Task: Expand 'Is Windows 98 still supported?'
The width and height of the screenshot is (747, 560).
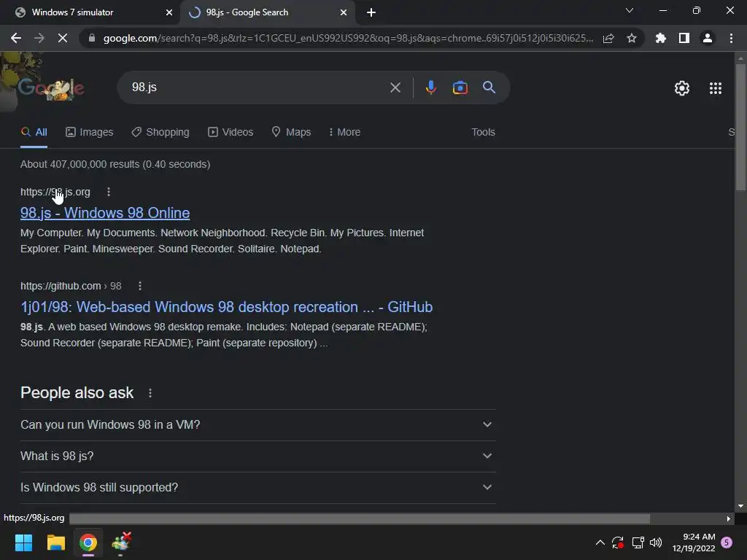Action: pos(258,488)
